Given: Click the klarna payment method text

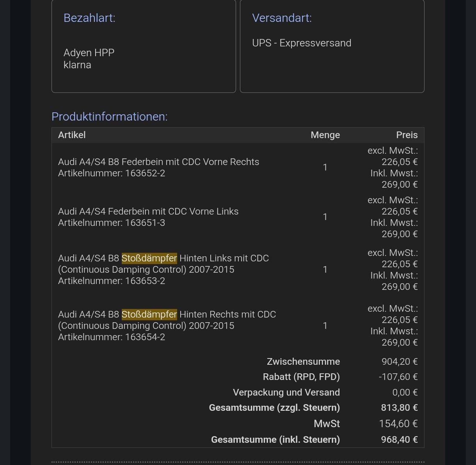Looking at the screenshot, I should (77, 65).
